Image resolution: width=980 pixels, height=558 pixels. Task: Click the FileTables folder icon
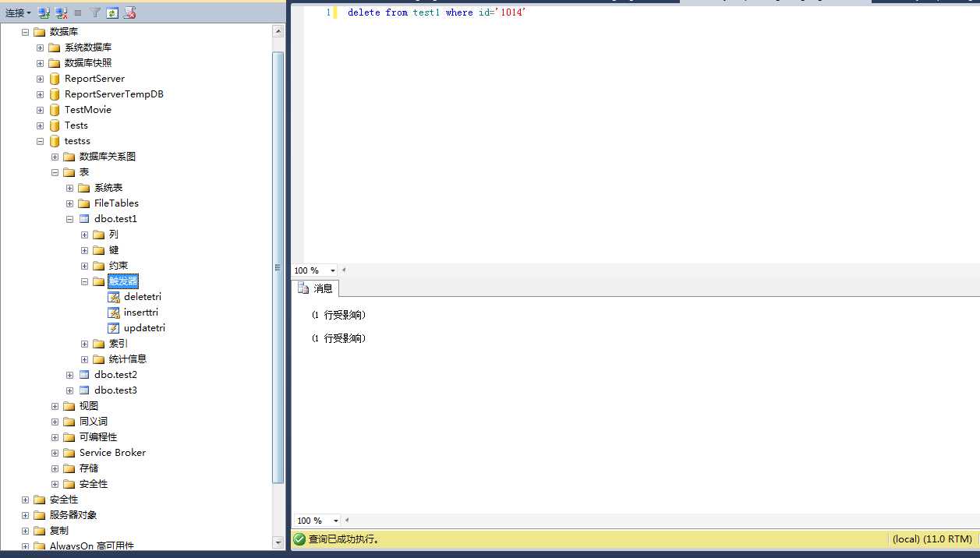tap(83, 203)
